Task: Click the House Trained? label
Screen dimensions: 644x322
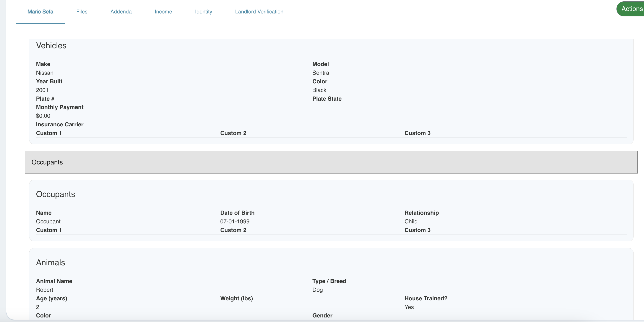Action: pos(426,299)
